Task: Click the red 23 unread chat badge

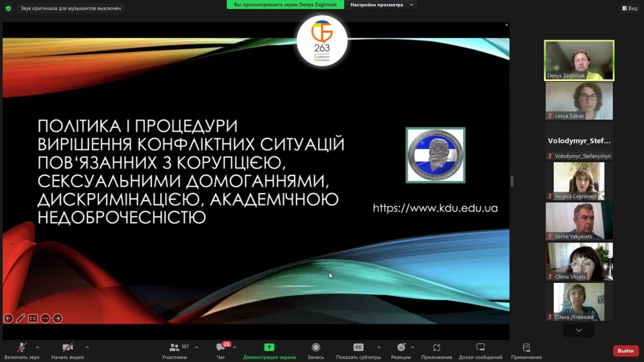Action: pyautogui.click(x=226, y=344)
